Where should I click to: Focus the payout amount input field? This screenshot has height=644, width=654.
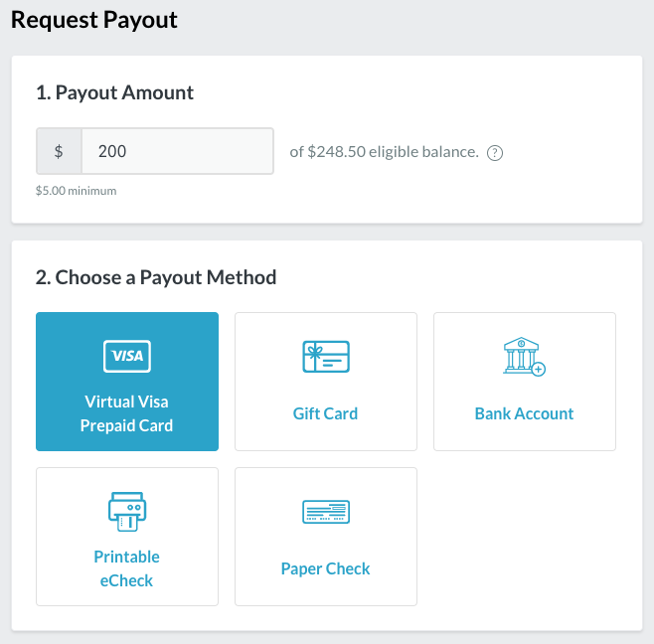[x=177, y=152]
